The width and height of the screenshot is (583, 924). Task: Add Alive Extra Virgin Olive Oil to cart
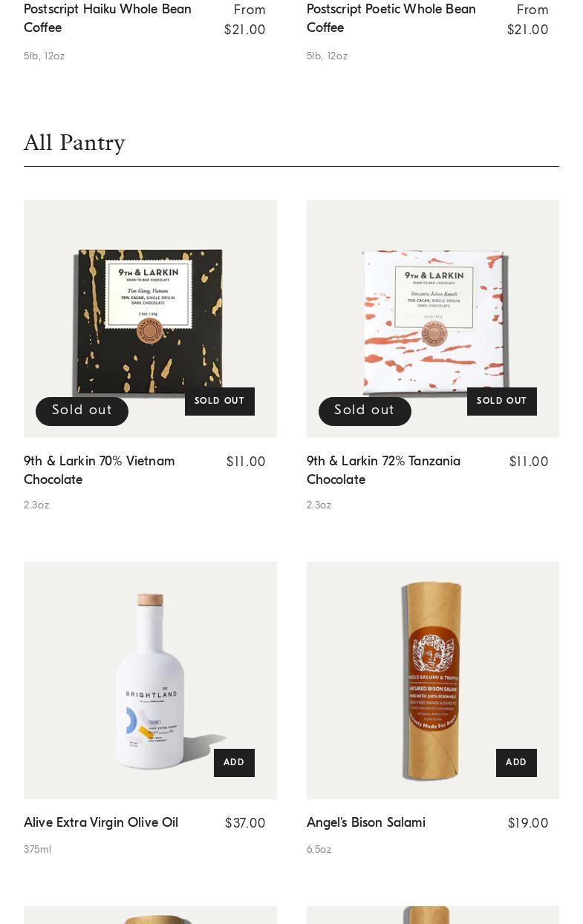coord(234,763)
